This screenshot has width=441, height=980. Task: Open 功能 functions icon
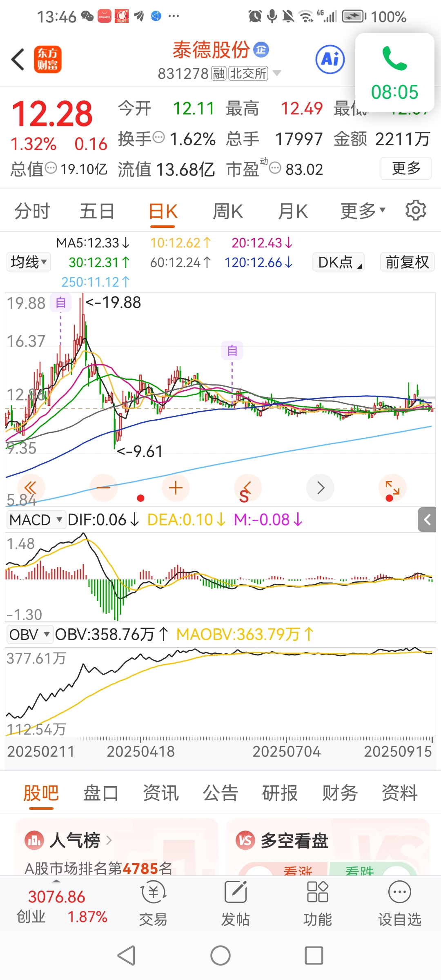click(318, 903)
